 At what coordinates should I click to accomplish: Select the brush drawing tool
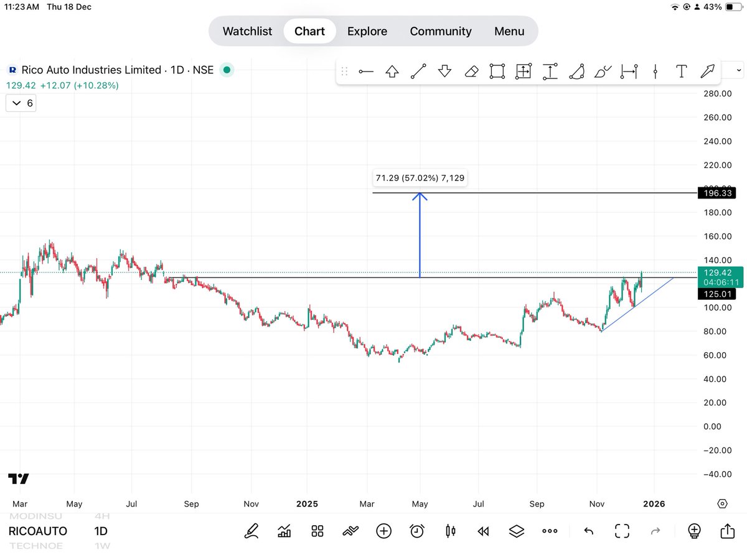tap(603, 72)
